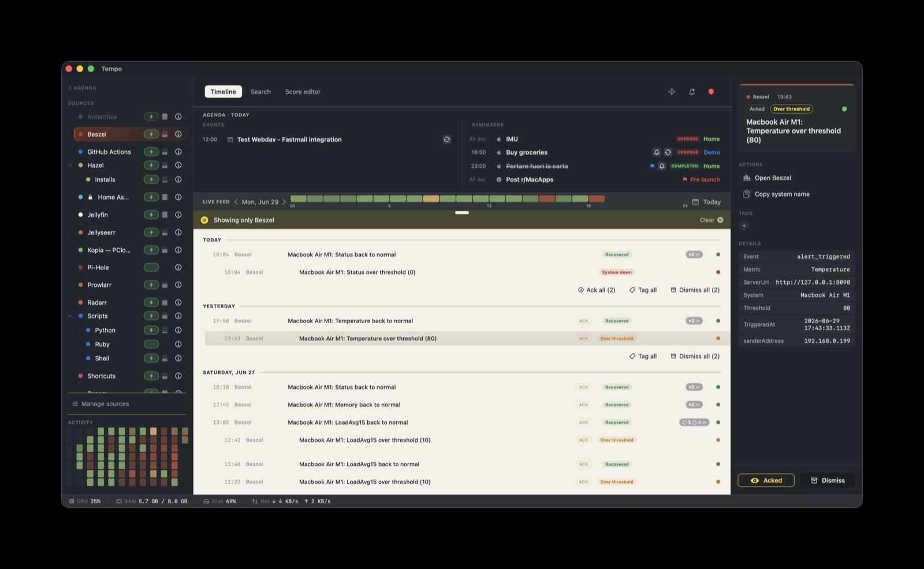Image resolution: width=924 pixels, height=569 pixels.
Task: Click the Clear filter X icon
Action: click(720, 220)
